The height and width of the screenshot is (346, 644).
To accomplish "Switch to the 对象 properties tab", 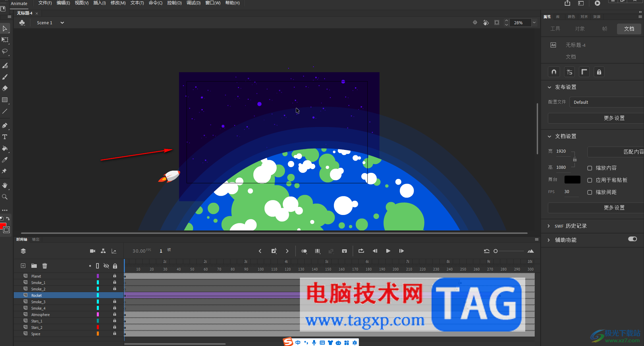I will (x=580, y=29).
